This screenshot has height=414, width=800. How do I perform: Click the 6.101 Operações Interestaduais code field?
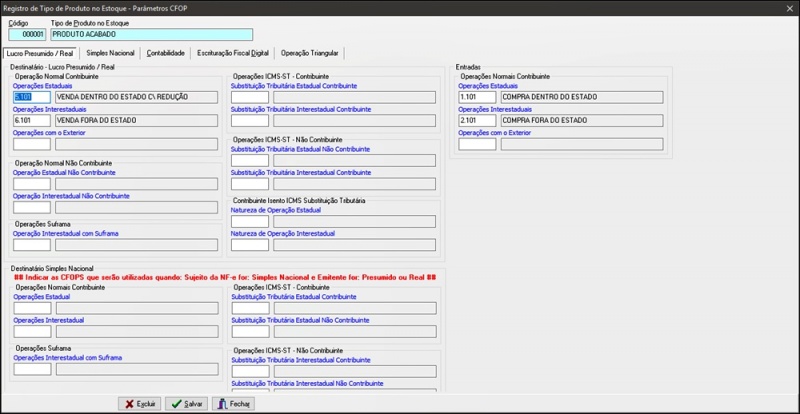(32, 120)
